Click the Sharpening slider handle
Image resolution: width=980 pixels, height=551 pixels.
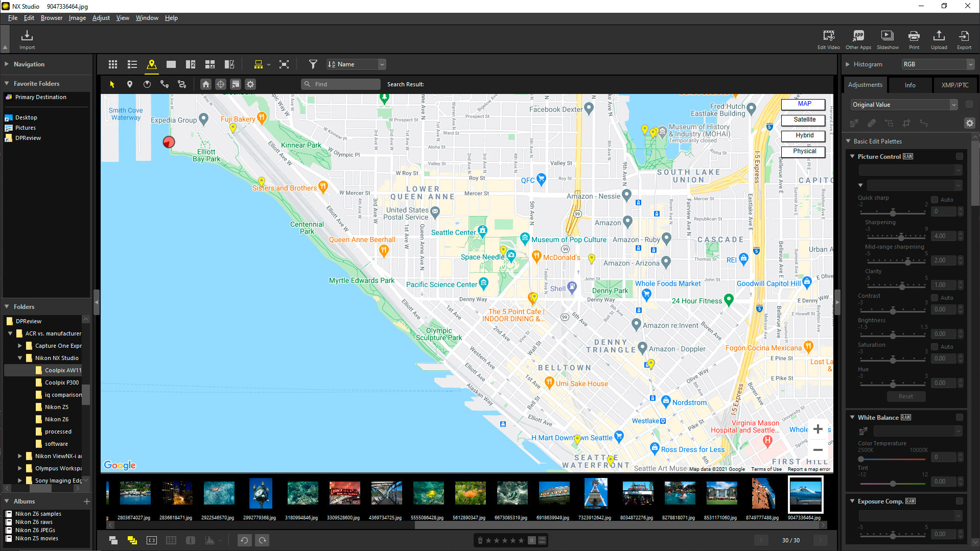click(x=901, y=237)
